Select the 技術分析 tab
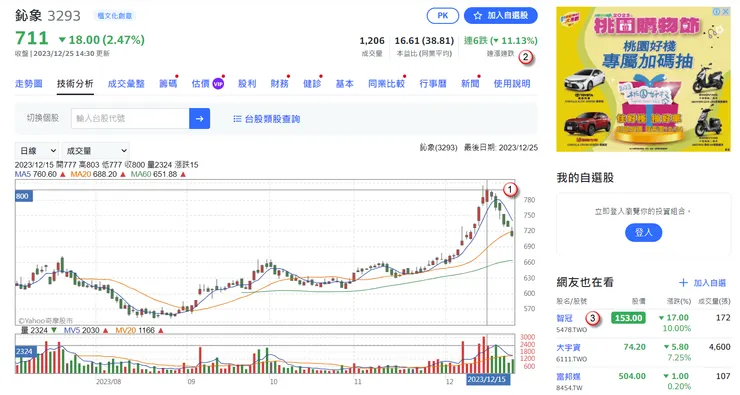This screenshot has width=740, height=395. pyautogui.click(x=75, y=84)
